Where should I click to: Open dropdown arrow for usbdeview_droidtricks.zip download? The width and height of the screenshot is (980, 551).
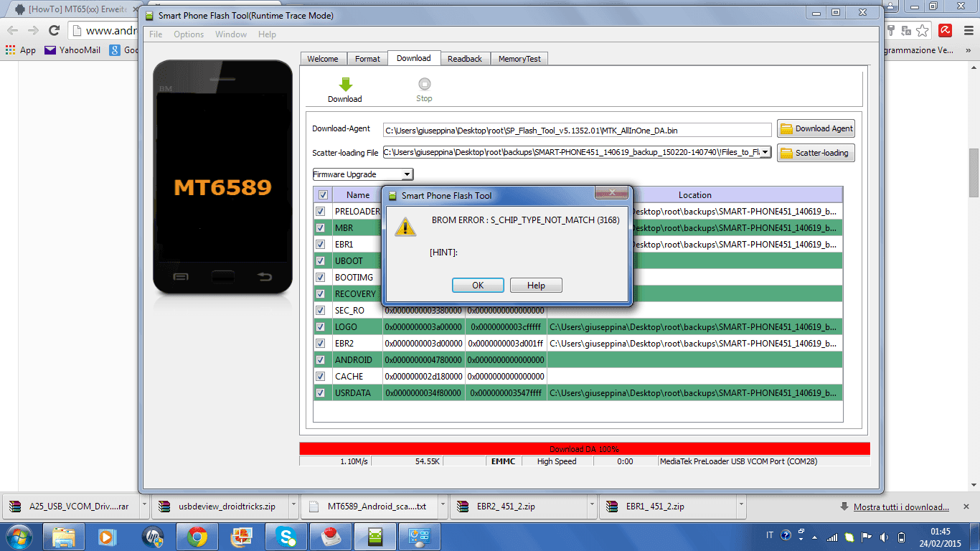(293, 507)
